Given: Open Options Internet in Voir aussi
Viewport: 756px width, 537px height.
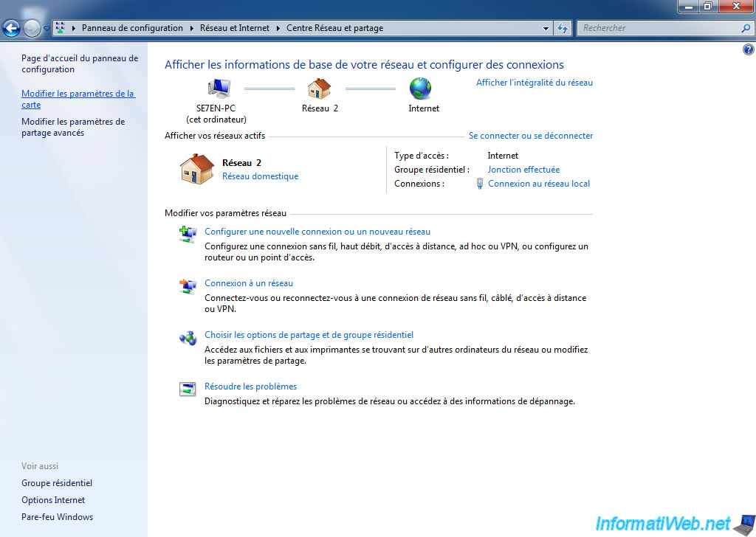Looking at the screenshot, I should click(53, 500).
